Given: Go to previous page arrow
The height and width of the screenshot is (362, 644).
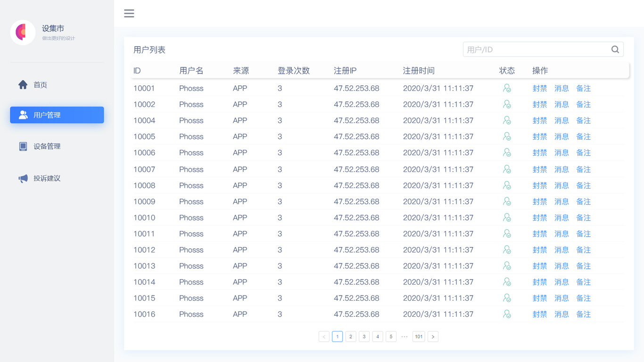Looking at the screenshot, I should coord(324,337).
